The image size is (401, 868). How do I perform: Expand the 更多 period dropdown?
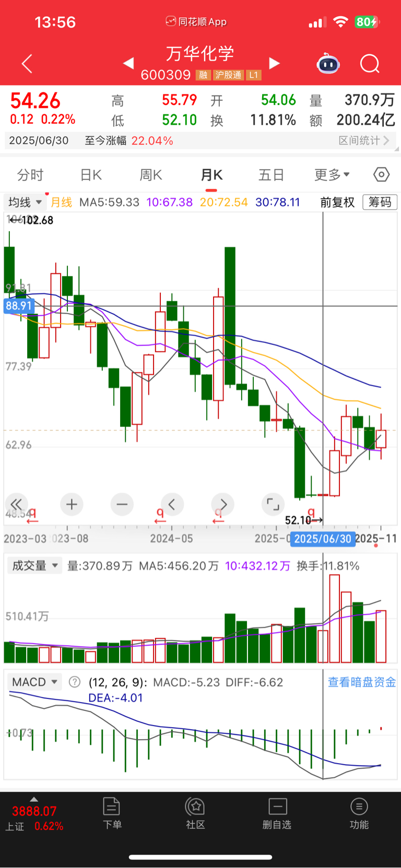(332, 174)
